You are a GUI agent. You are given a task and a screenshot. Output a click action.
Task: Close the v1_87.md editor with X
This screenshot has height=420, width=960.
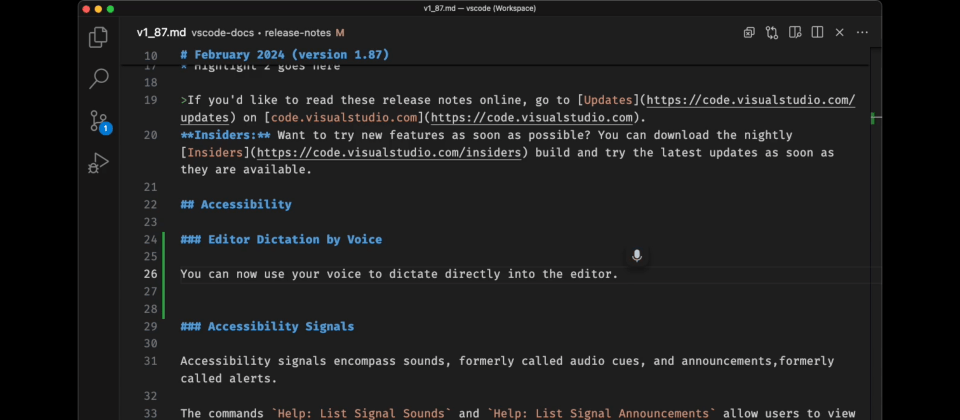[840, 32]
